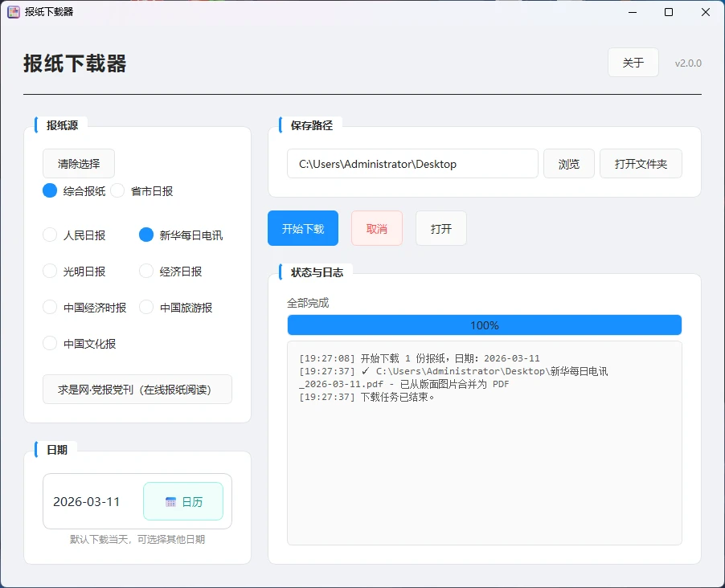Click the v2.0.0 version label
725x588 pixels.
(x=688, y=63)
